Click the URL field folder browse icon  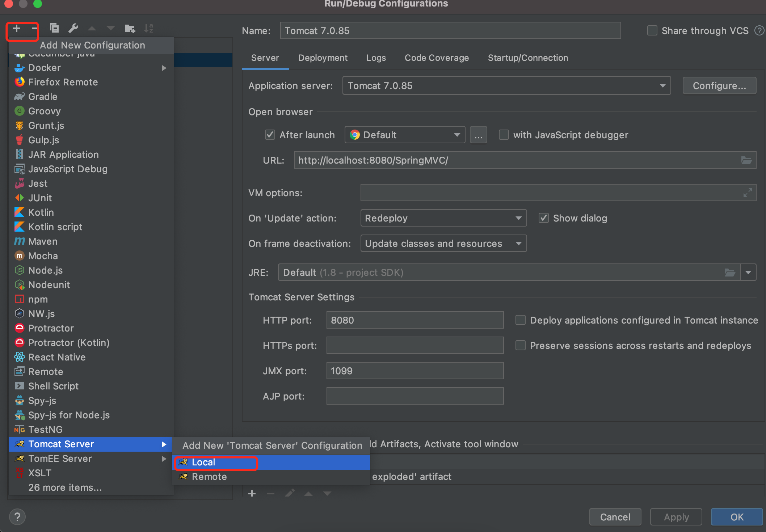click(746, 160)
